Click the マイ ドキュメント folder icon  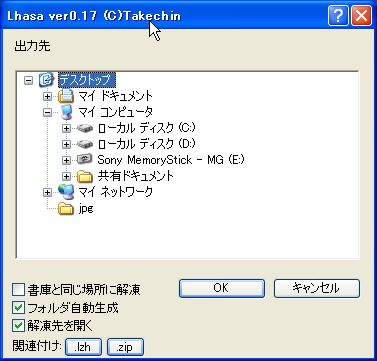(x=66, y=96)
